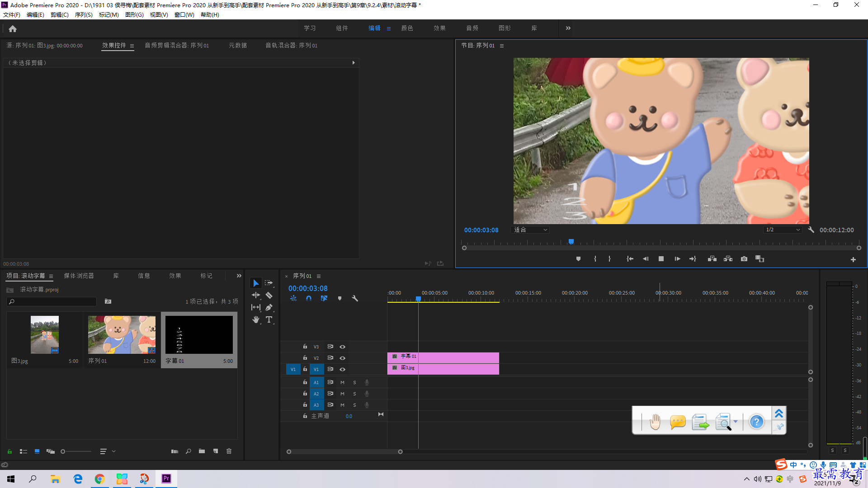Open 文件(F) menu
Screen dimensions: 868x488
tap(12, 14)
